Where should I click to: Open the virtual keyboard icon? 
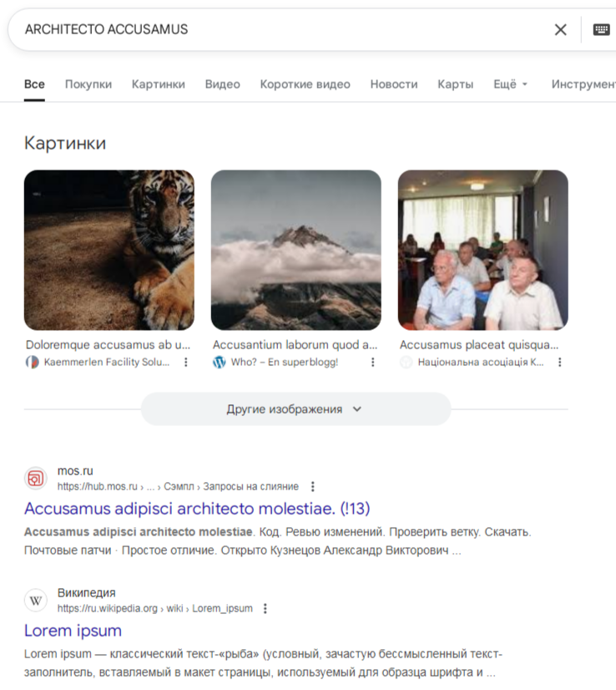click(x=601, y=30)
